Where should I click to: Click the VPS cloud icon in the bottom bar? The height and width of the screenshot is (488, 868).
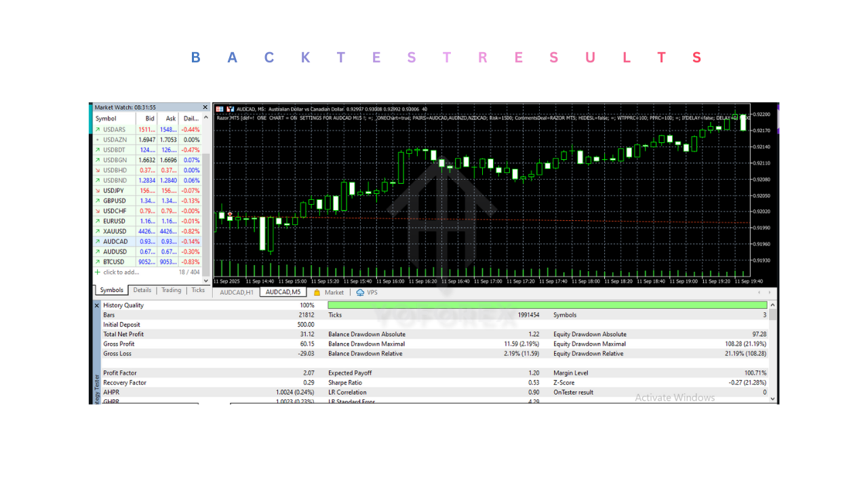[360, 292]
